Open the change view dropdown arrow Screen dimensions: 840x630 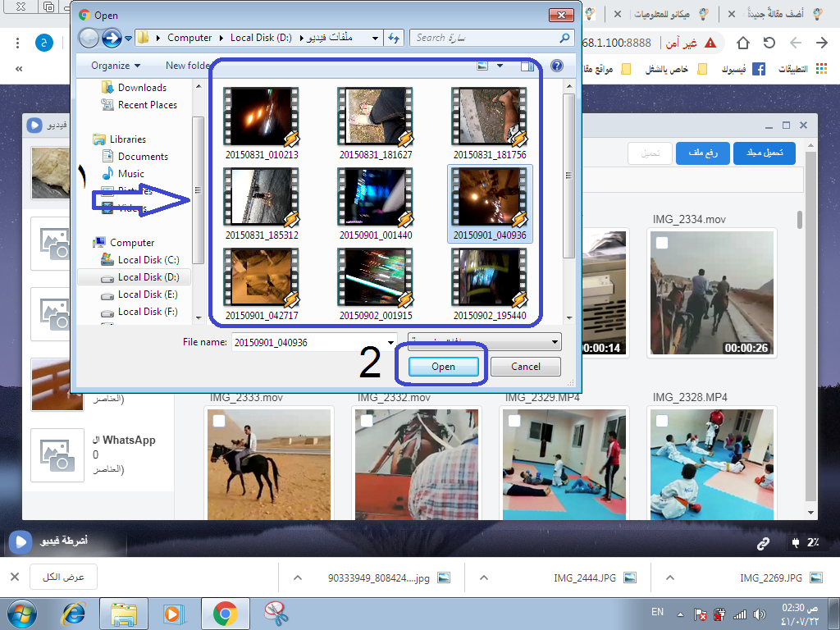[500, 66]
